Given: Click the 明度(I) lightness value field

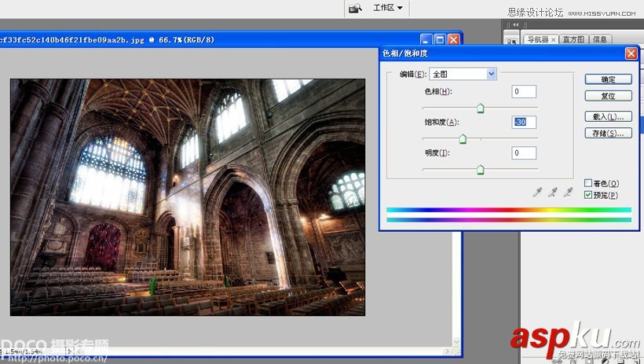Looking at the screenshot, I should point(524,153).
